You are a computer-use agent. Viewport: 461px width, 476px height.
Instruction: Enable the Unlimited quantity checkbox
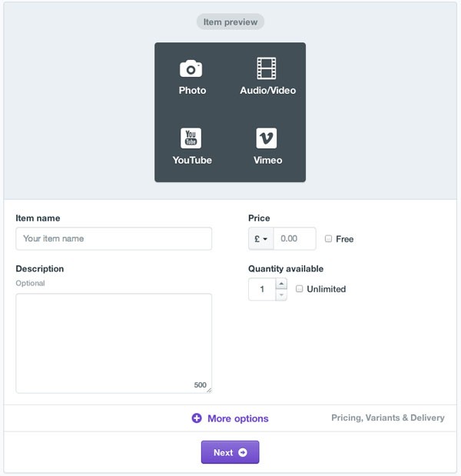[x=299, y=288]
